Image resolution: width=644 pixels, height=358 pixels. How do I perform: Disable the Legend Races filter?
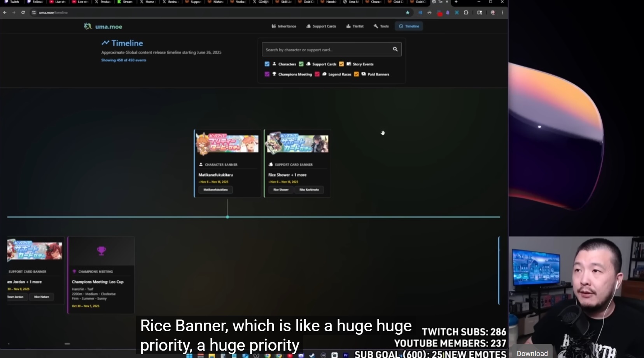317,74
